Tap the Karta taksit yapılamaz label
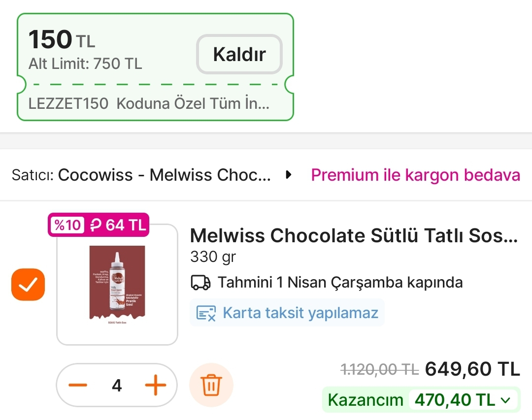The width and height of the screenshot is (532, 420). tap(300, 313)
